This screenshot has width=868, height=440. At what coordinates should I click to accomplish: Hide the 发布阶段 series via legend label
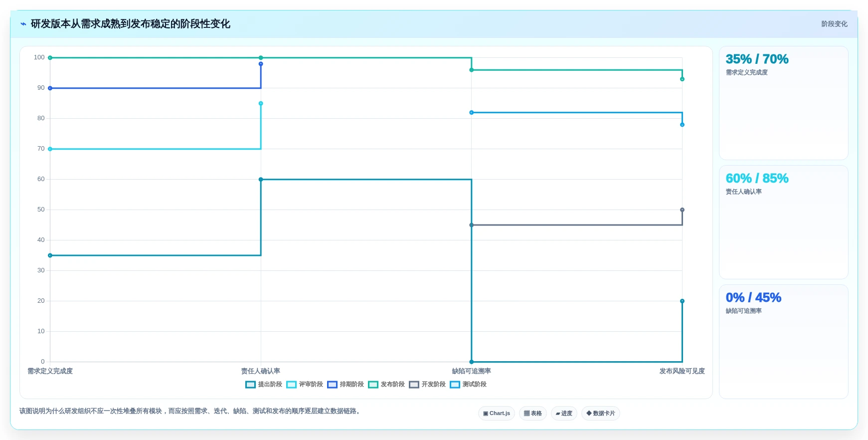pos(393,385)
